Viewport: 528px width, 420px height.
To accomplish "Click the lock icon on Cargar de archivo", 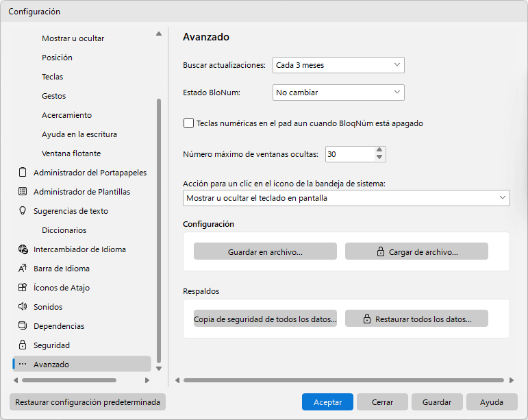I will pyautogui.click(x=381, y=251).
